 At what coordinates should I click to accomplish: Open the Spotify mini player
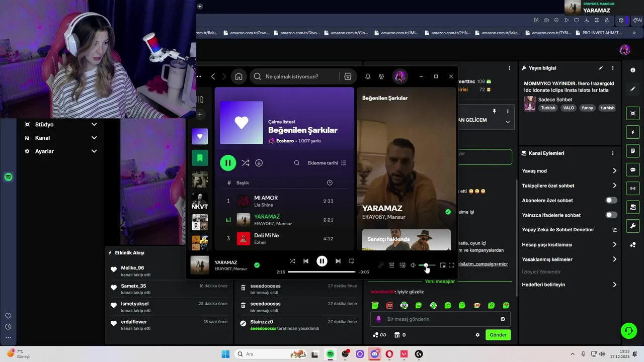point(443,265)
